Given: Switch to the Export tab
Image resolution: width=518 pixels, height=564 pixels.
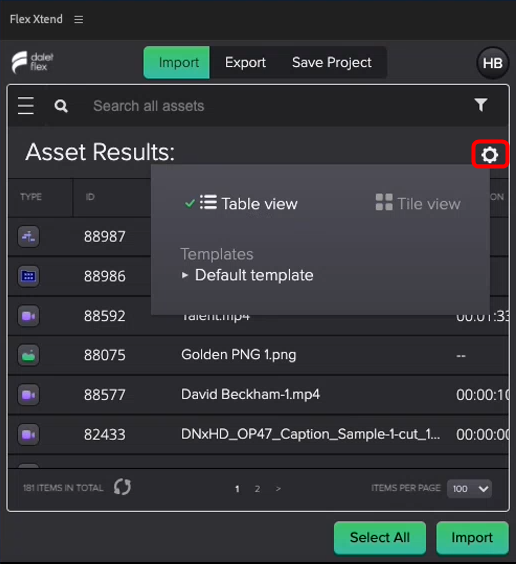Looking at the screenshot, I should click(245, 63).
